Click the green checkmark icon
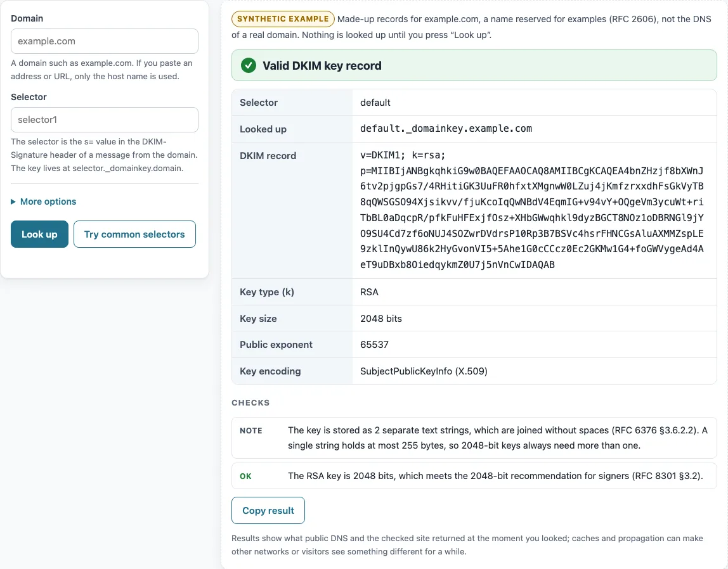 point(249,65)
